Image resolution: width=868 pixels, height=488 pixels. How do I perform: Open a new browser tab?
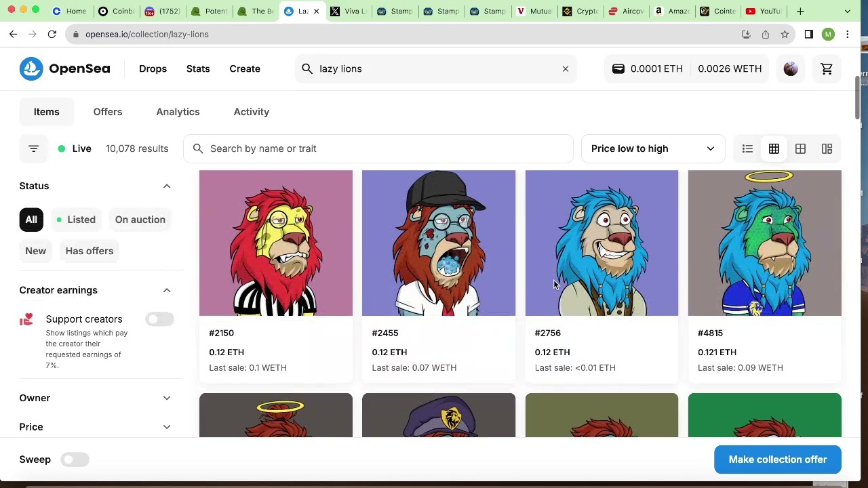click(800, 11)
